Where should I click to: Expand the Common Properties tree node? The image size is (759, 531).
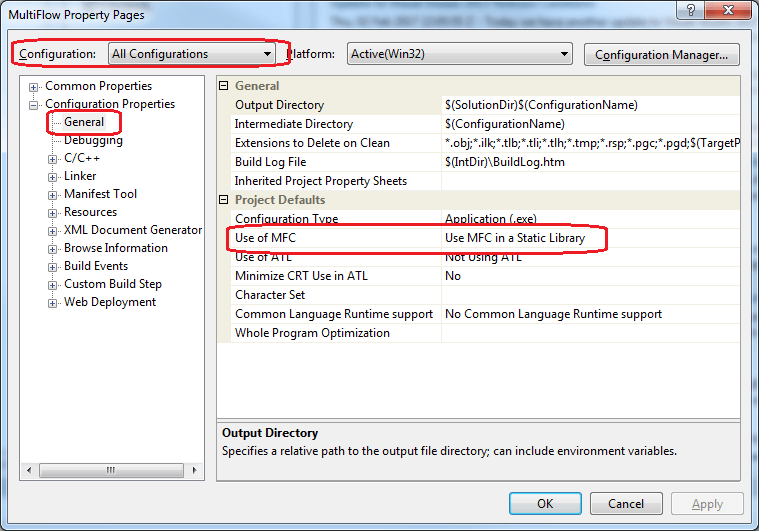click(x=35, y=86)
